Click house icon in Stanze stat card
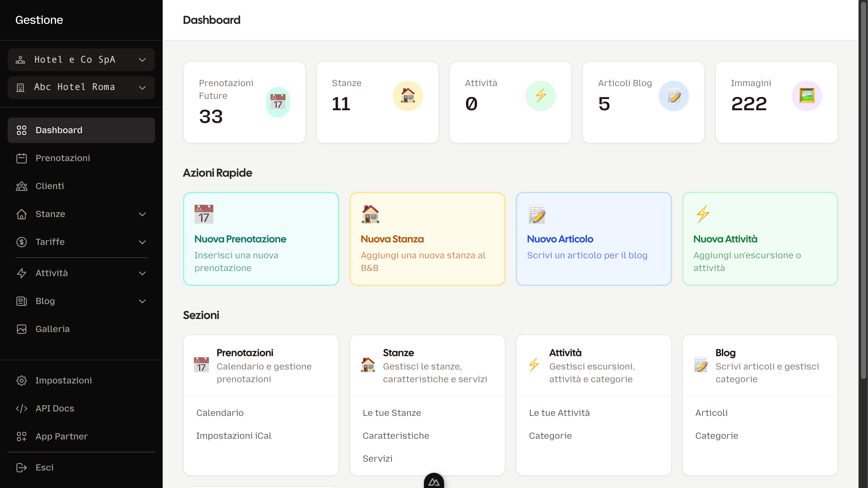The height and width of the screenshot is (488, 868). [408, 96]
